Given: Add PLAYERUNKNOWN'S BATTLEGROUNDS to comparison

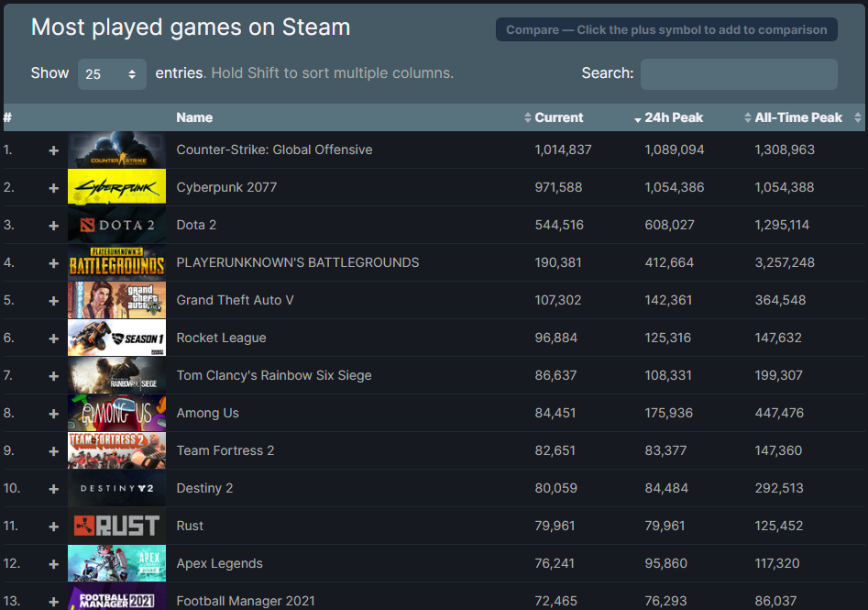Looking at the screenshot, I should (54, 263).
